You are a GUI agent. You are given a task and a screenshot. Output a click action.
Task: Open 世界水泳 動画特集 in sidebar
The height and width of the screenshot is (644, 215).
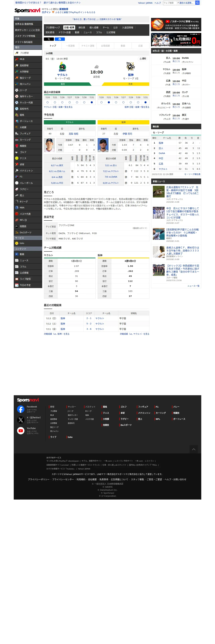[28, 24]
